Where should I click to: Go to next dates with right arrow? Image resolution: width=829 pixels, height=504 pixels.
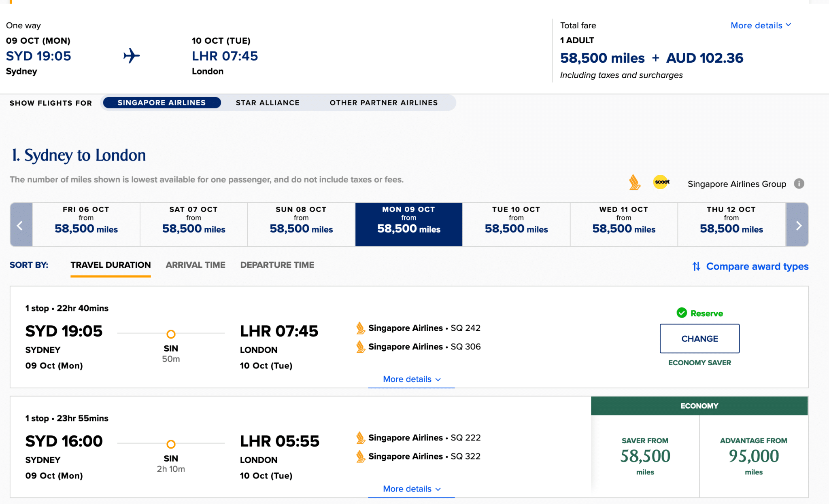(798, 225)
